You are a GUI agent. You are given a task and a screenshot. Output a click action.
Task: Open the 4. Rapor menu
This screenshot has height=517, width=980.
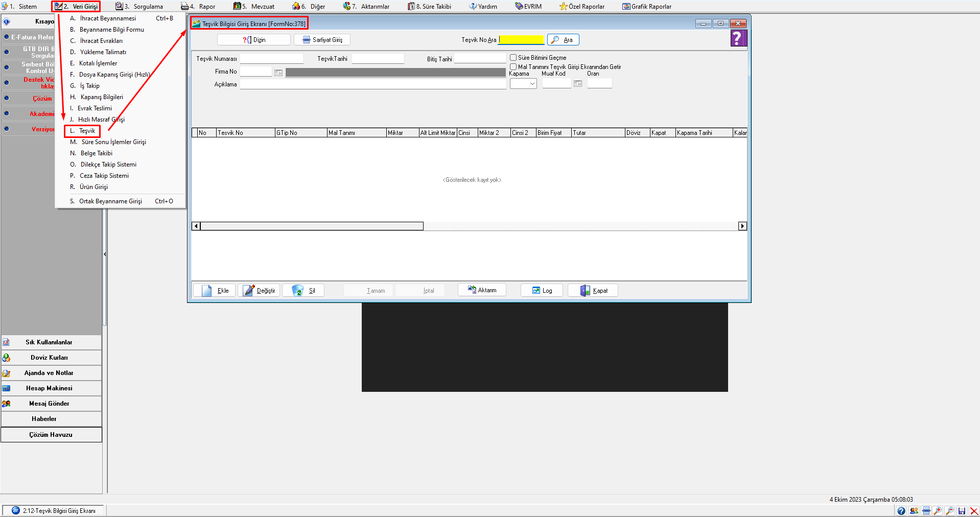(198, 7)
